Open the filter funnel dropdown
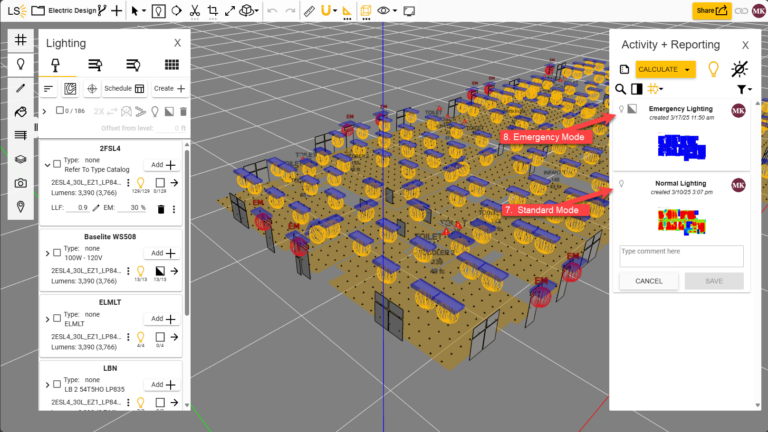This screenshot has height=432, width=768. (744, 89)
